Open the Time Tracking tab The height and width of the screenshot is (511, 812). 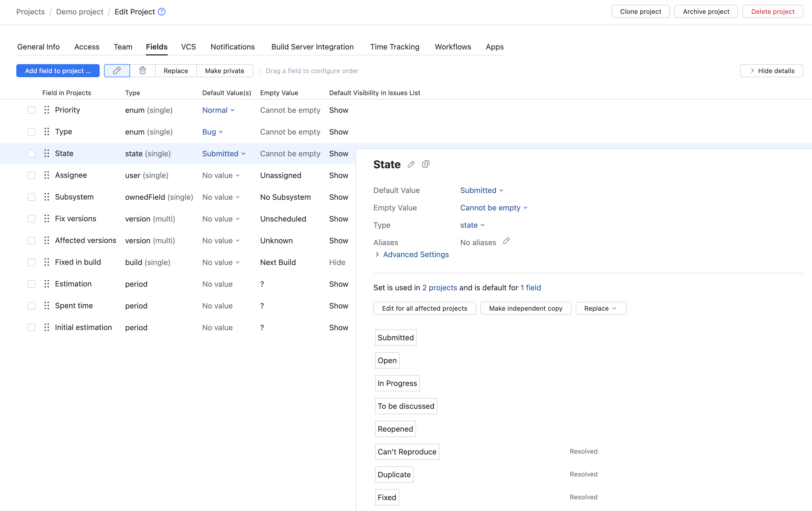pos(395,47)
